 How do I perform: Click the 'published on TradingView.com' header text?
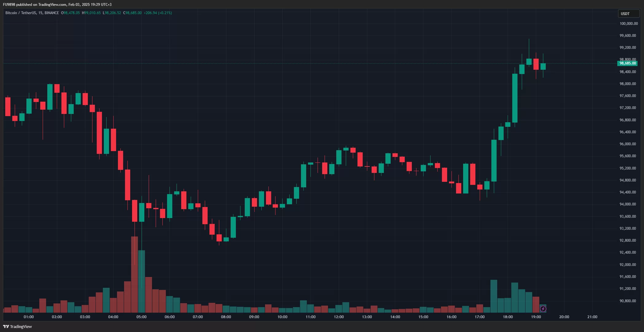point(41,5)
